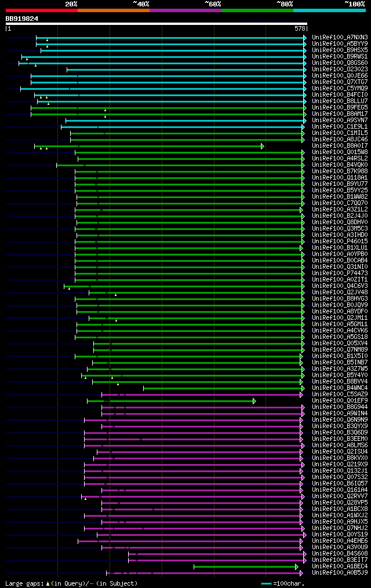371x588 pixels.
Task: Select the UniRef100_B4WNC4 label
Action: pos(340,388)
